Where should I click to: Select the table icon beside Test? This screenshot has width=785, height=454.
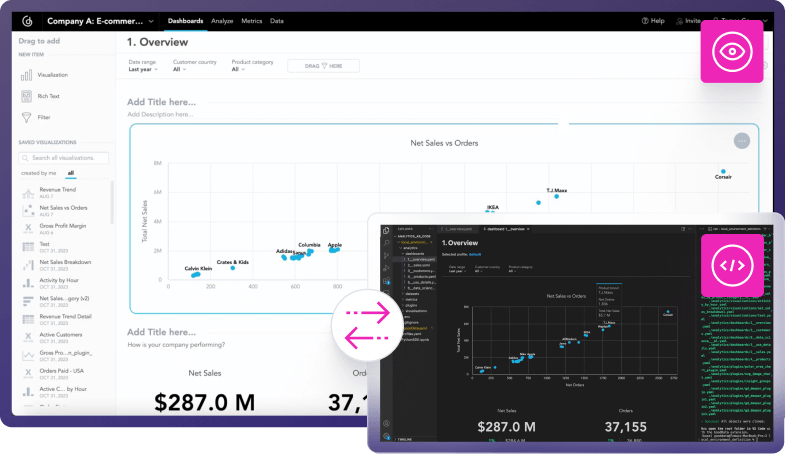click(x=28, y=247)
